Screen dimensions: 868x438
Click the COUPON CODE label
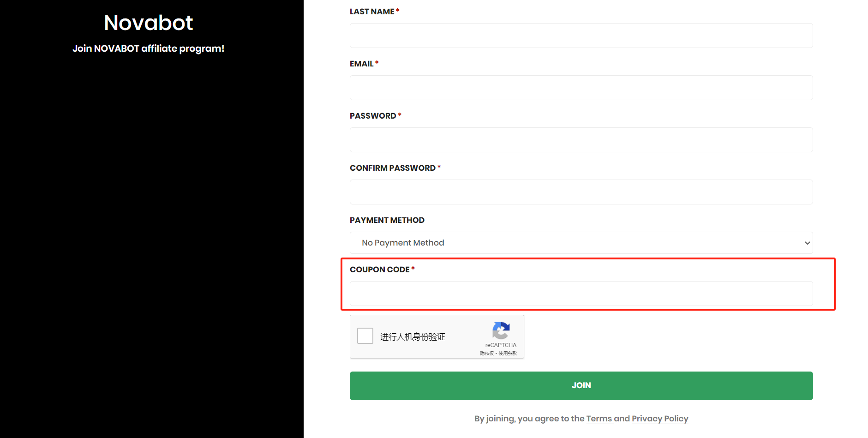[x=379, y=270]
